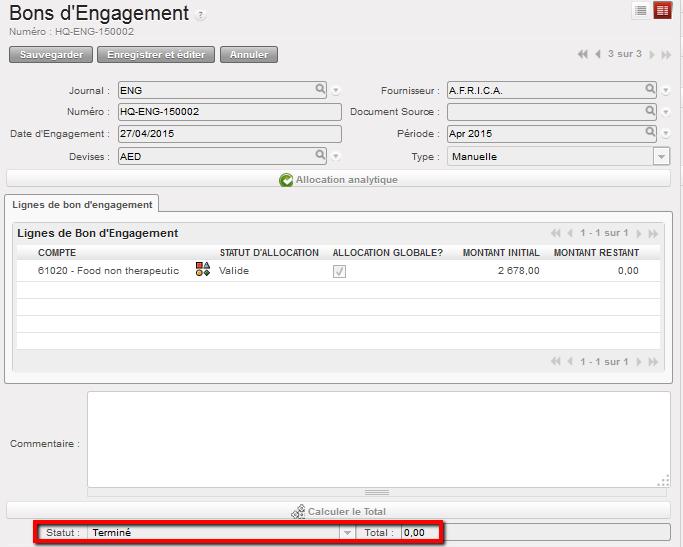Click the Annuler button
Screen dimensions: 683x547
click(x=248, y=54)
